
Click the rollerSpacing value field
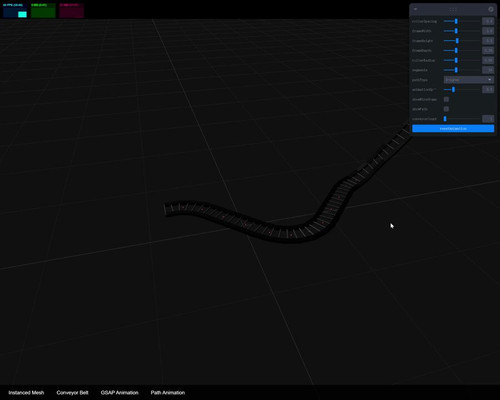tap(488, 21)
